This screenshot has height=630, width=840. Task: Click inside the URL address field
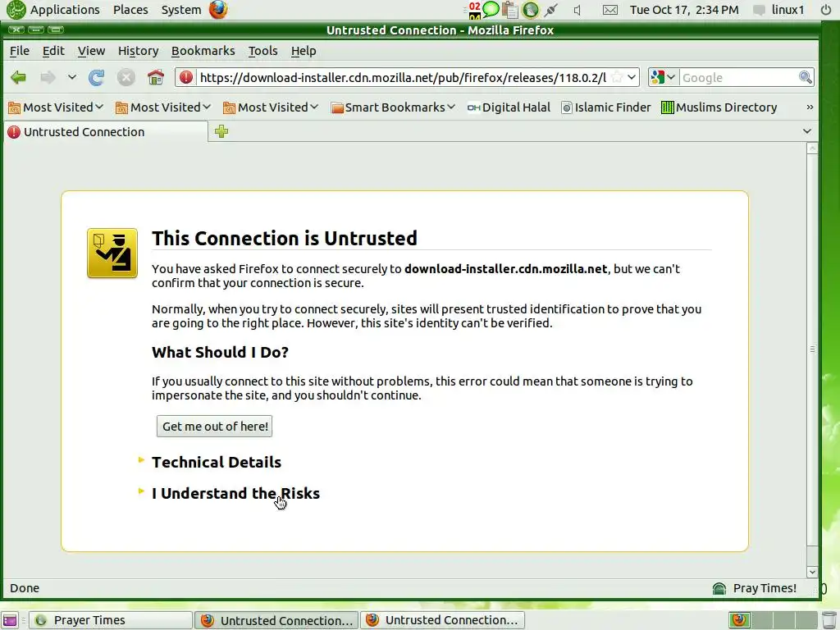(x=403, y=78)
